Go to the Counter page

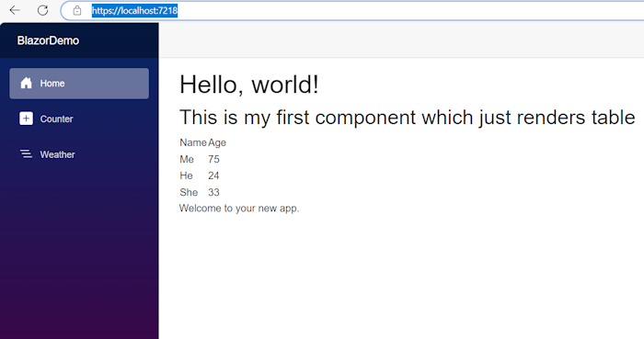(79, 119)
